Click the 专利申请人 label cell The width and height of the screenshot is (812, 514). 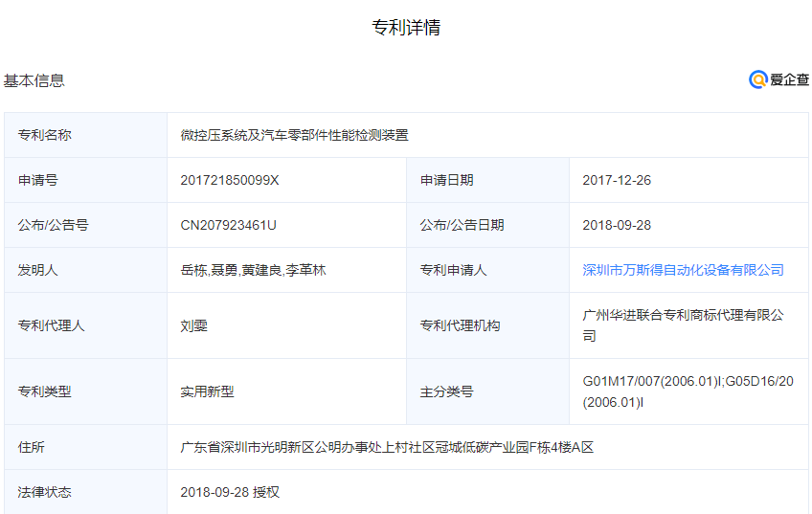pyautogui.click(x=487, y=270)
